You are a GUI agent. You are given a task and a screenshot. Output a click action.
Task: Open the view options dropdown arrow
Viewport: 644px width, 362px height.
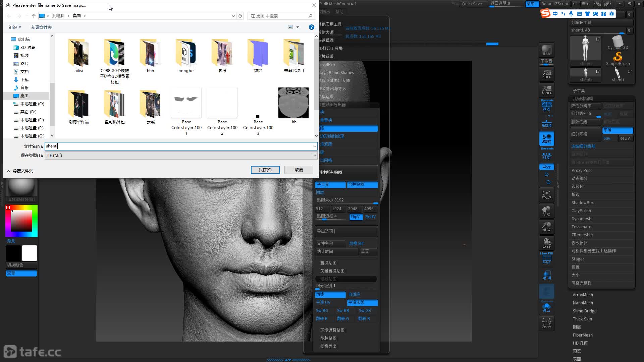tap(298, 27)
